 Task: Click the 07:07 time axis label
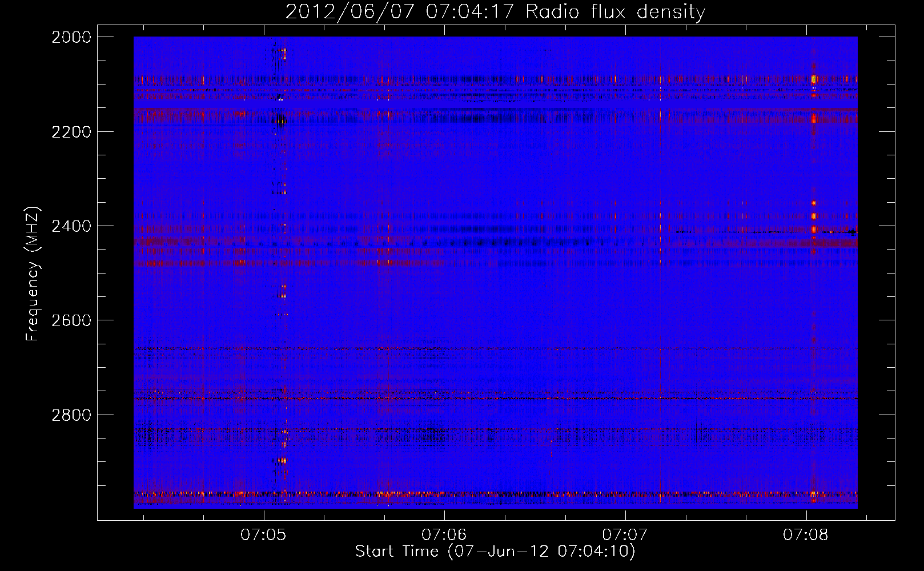tap(625, 535)
